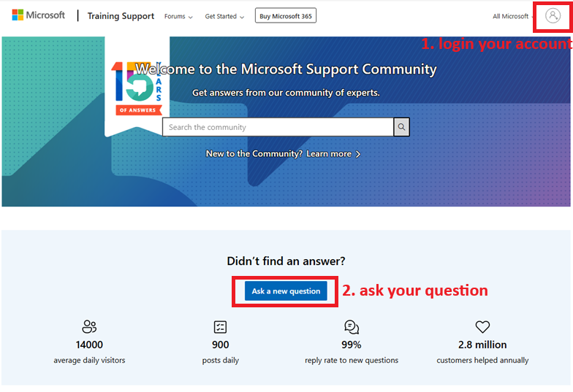Image resolution: width=573 pixels, height=392 pixels.
Task: Click the 15 Years of Answers badge
Action: (x=137, y=88)
